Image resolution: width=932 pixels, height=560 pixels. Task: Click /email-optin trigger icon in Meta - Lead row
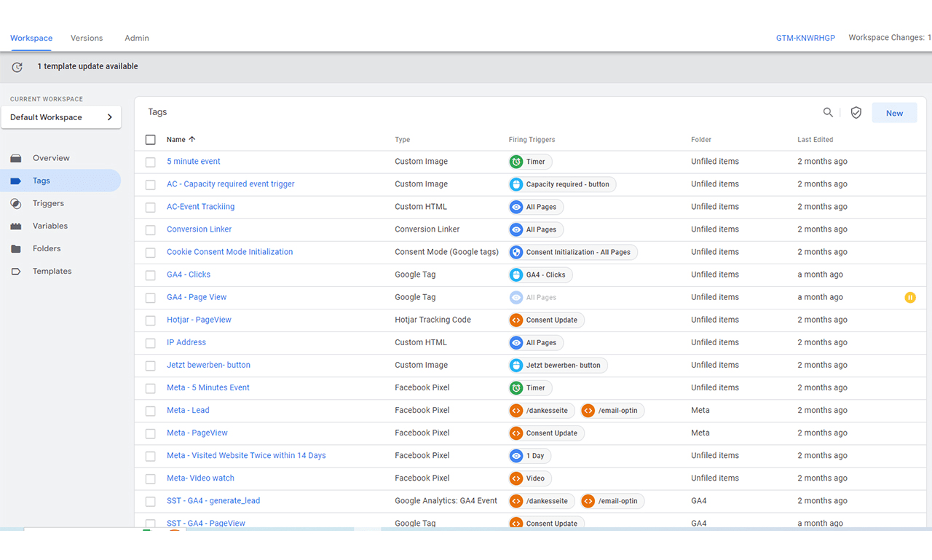point(588,410)
